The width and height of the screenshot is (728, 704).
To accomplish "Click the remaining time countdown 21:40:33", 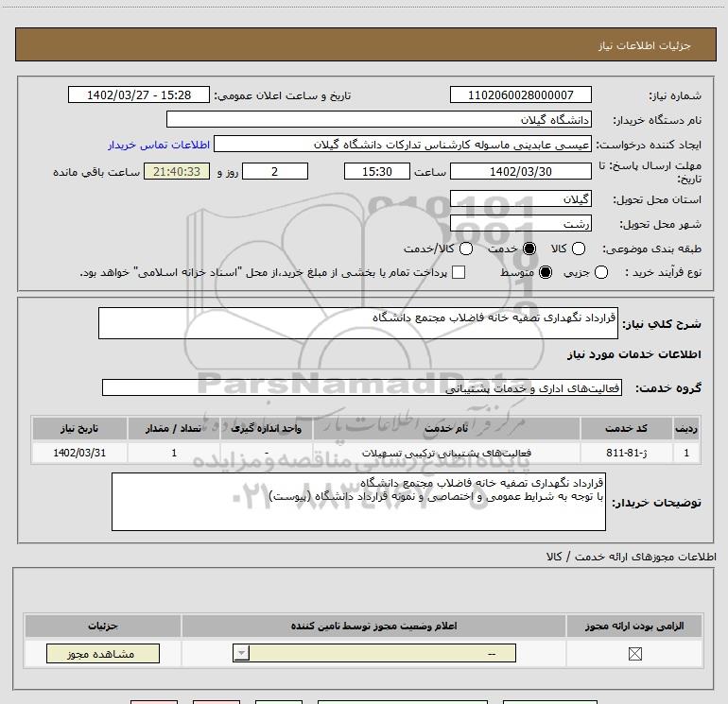I will (x=177, y=171).
